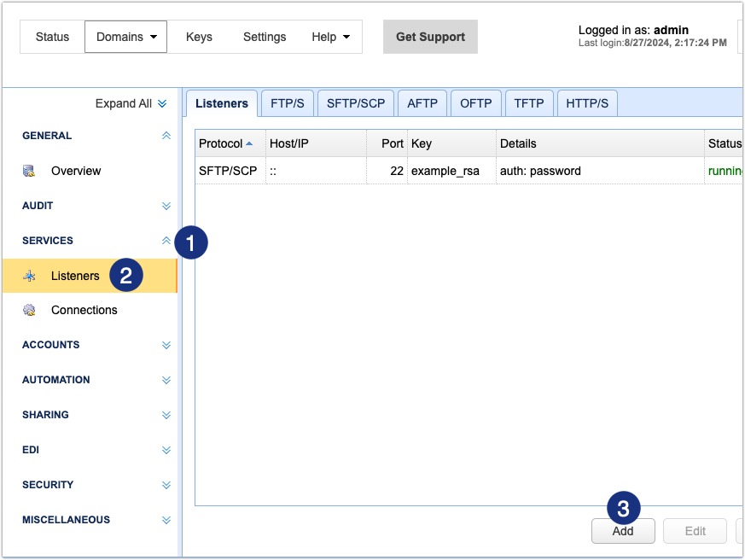Expand the ACCOUNTS section
This screenshot has height=560, width=745.
pos(166,345)
